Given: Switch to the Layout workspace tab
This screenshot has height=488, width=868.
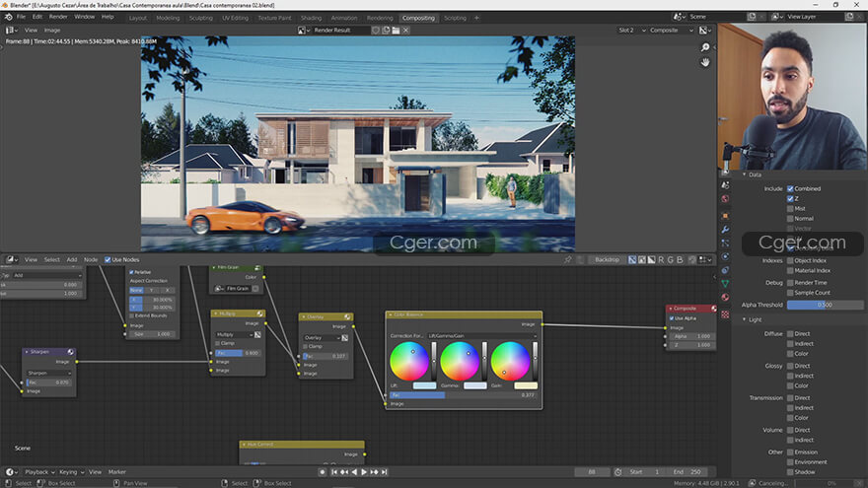Looking at the screenshot, I should pyautogui.click(x=138, y=18).
